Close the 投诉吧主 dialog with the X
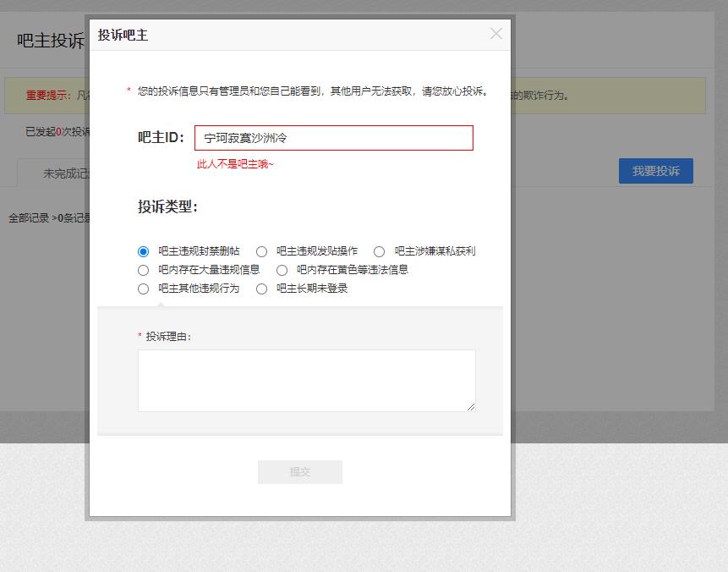Screen dimensions: 728x572 (496, 34)
